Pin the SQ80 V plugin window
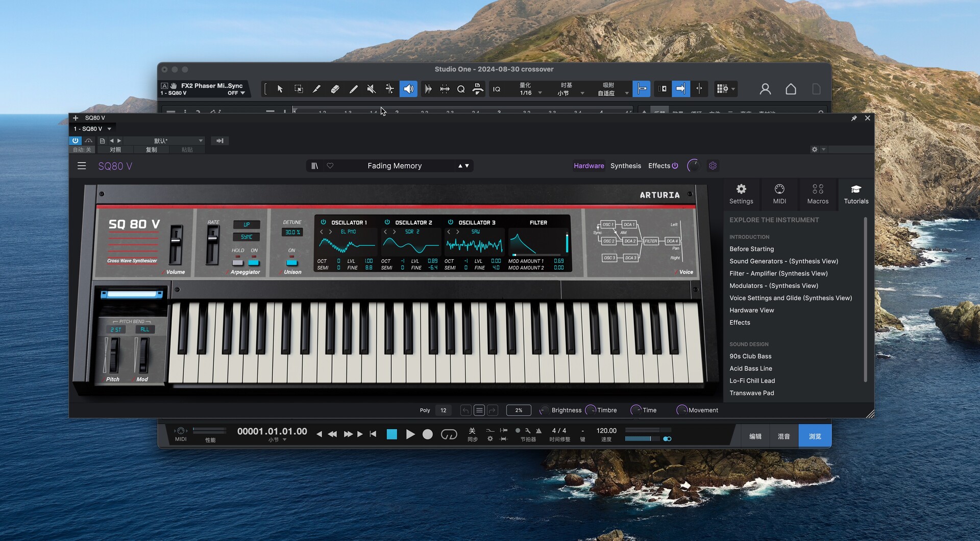The height and width of the screenshot is (541, 980). tap(854, 118)
